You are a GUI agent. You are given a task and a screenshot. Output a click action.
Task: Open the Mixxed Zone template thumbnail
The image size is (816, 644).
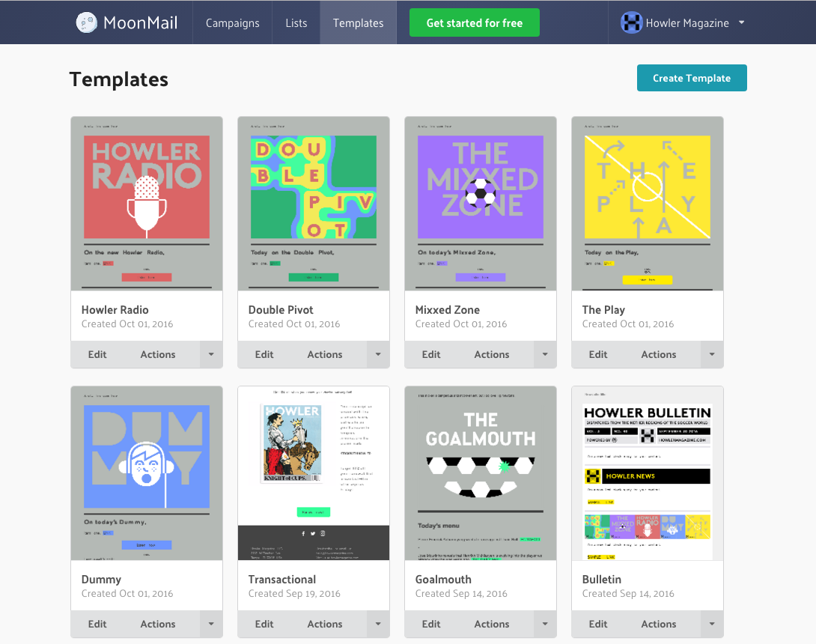(x=481, y=204)
